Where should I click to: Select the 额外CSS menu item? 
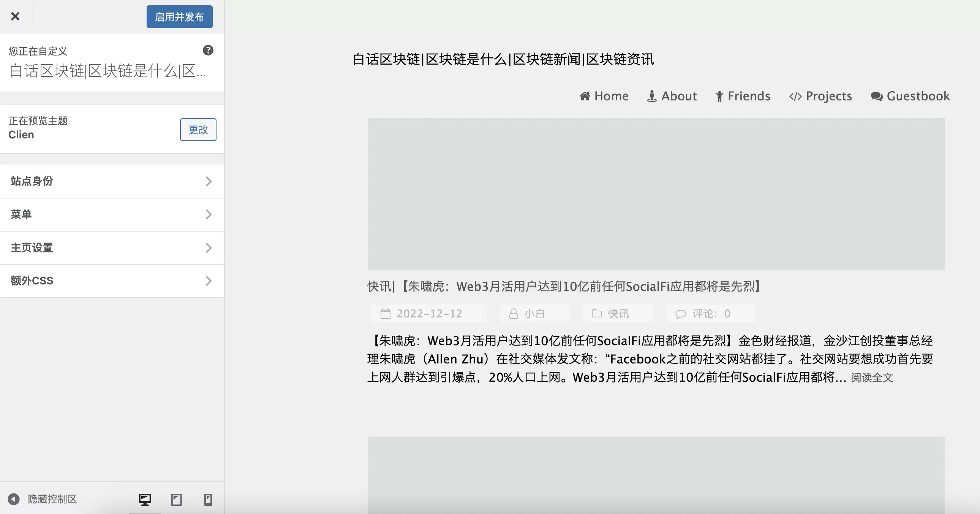[x=112, y=280]
